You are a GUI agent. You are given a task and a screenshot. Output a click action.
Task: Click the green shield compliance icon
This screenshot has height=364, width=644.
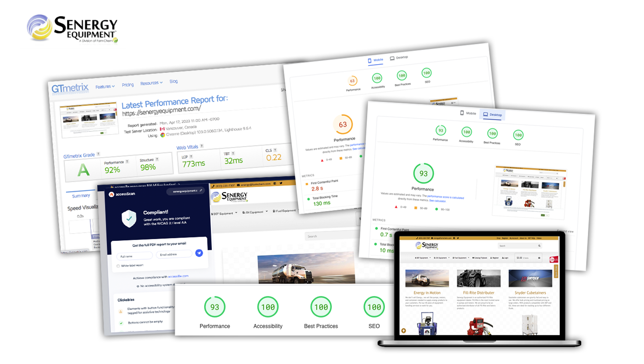tap(129, 219)
